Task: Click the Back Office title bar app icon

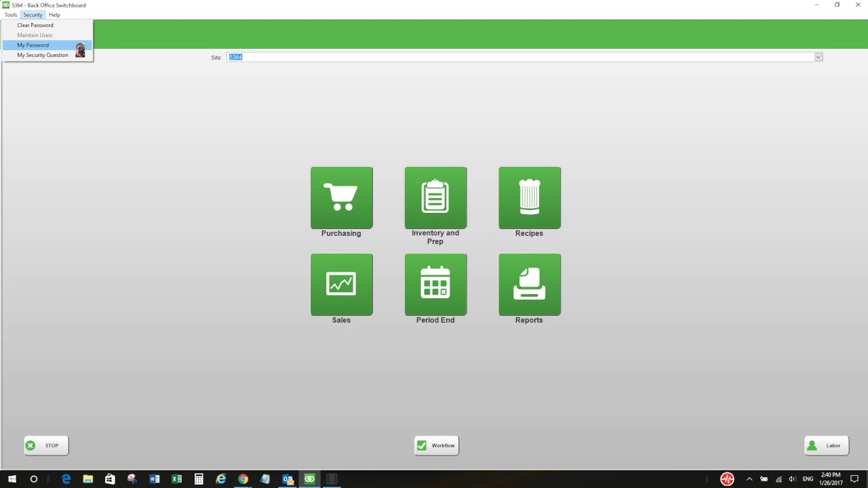Action: click(x=6, y=5)
